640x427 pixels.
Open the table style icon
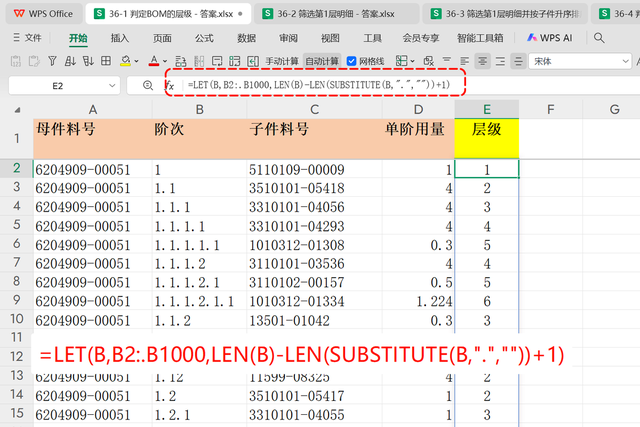401,61
